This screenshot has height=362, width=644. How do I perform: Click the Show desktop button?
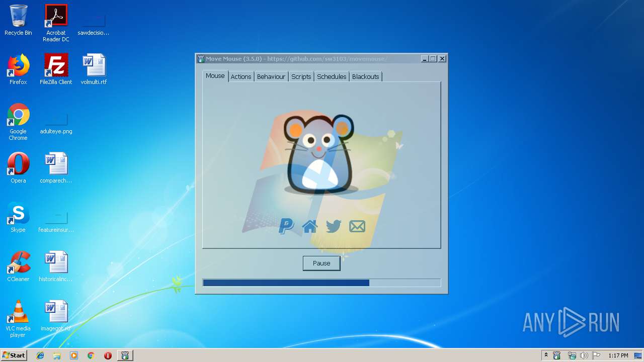[x=639, y=355]
